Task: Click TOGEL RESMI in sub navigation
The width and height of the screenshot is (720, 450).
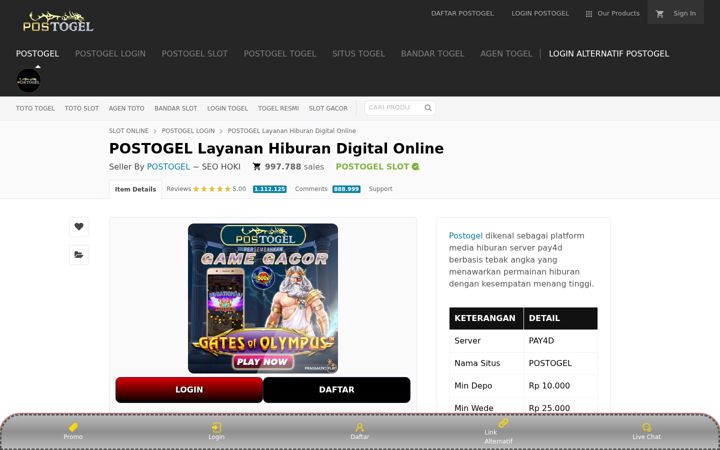Action: (x=278, y=108)
